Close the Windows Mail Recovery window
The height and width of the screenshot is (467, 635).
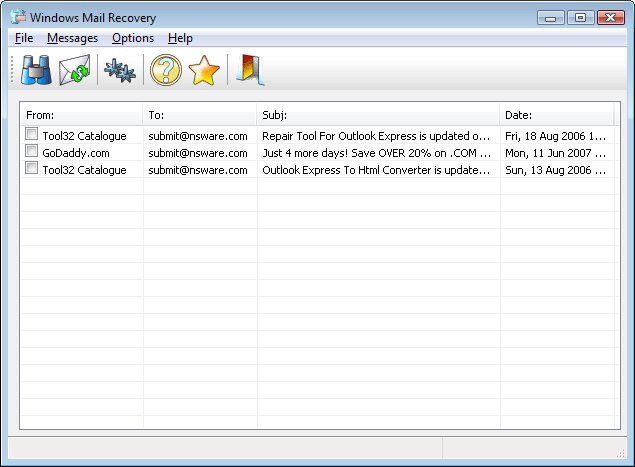coord(611,18)
